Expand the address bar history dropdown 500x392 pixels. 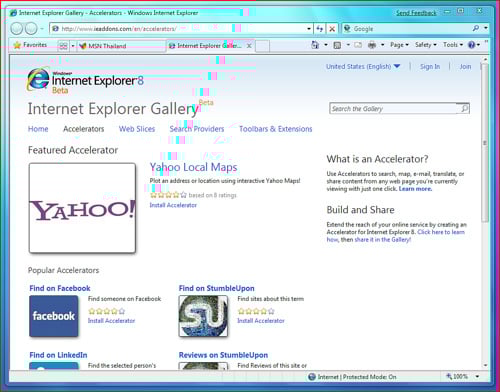pos(309,29)
